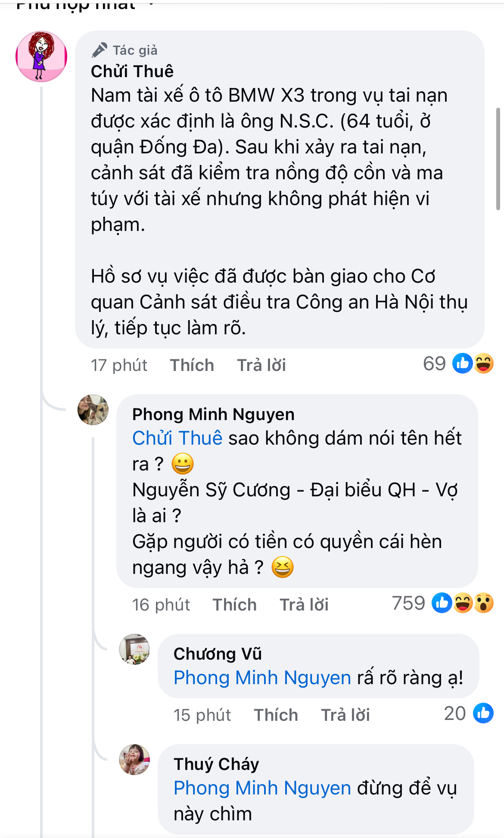
Task: Click the haha reaction emoji beside 759
Action: [463, 603]
